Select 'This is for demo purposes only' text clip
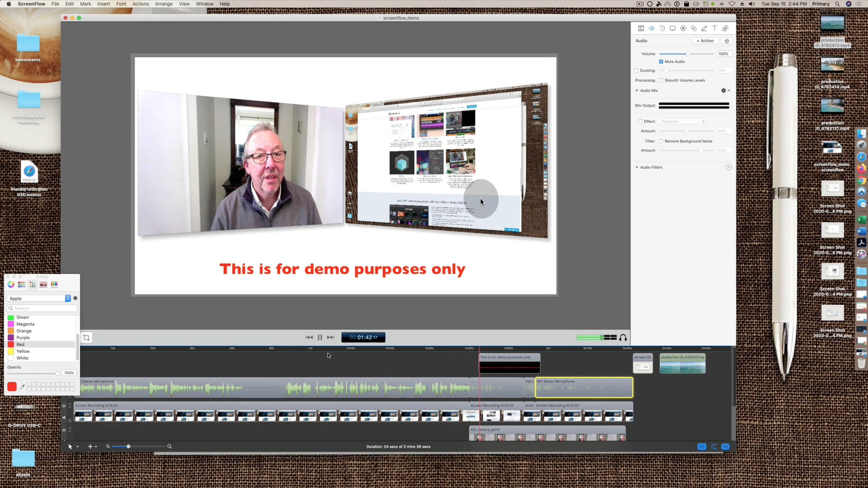The width and height of the screenshot is (868, 488). point(510,363)
